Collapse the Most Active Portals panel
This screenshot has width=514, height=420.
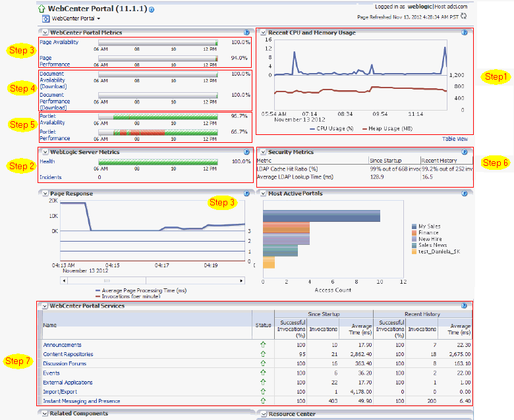click(263, 194)
